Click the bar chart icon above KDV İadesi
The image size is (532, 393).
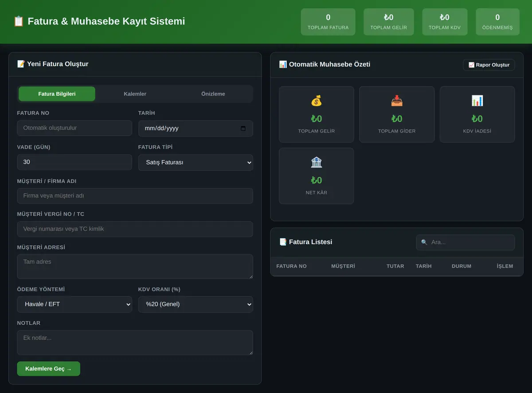click(477, 101)
